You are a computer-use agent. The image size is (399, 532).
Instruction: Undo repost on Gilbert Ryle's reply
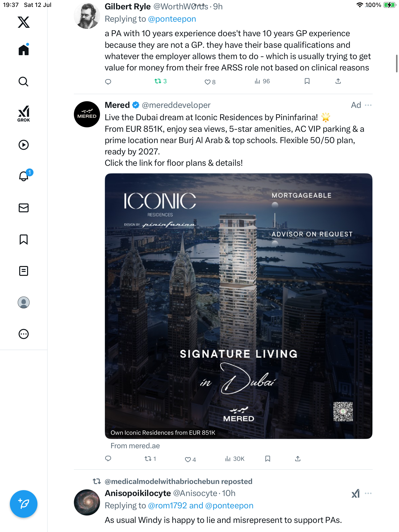pos(160,81)
